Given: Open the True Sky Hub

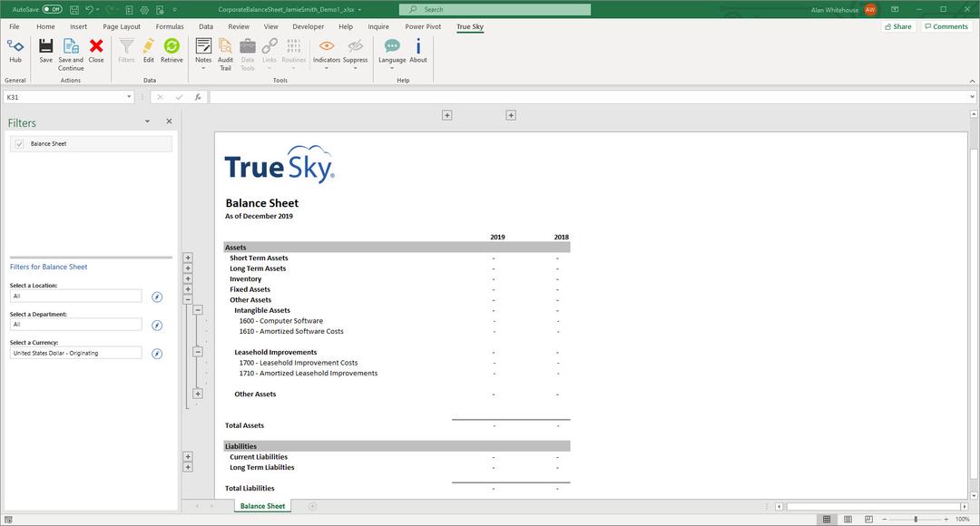Looking at the screenshot, I should (15, 50).
